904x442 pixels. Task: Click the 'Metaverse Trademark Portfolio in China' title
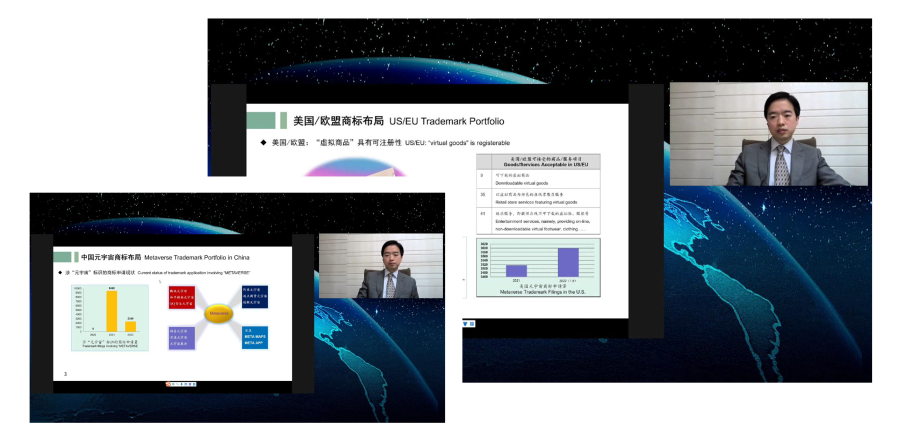(197, 257)
